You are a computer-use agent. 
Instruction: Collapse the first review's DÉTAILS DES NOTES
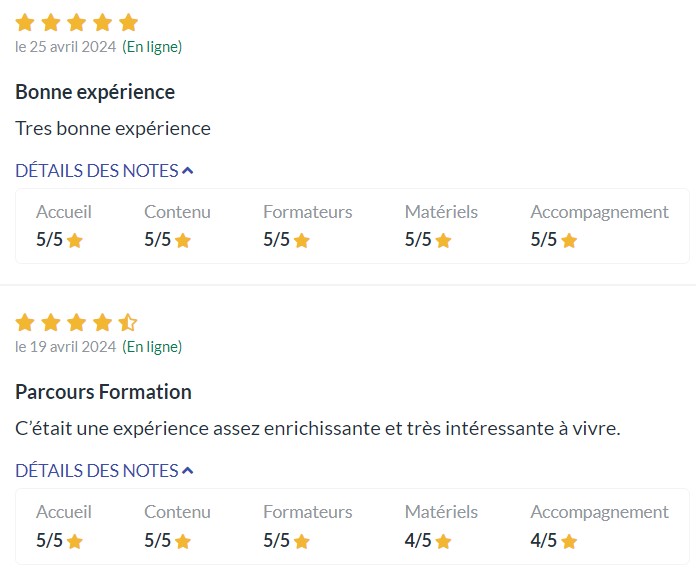point(104,170)
